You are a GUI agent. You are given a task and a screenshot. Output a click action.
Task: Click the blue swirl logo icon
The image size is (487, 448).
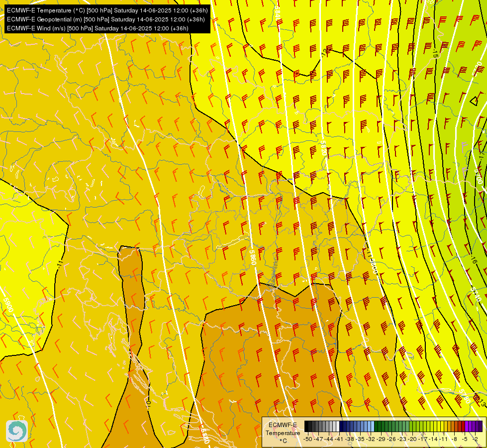pyautogui.click(x=17, y=431)
